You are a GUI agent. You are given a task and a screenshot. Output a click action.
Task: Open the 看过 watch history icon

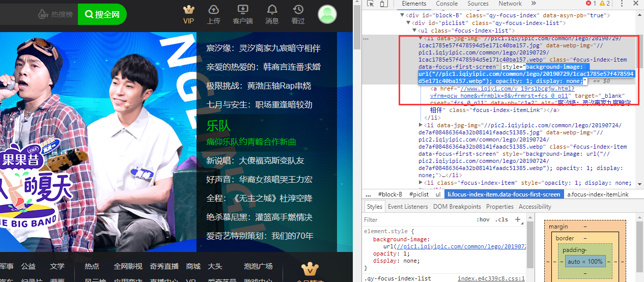pos(298,10)
